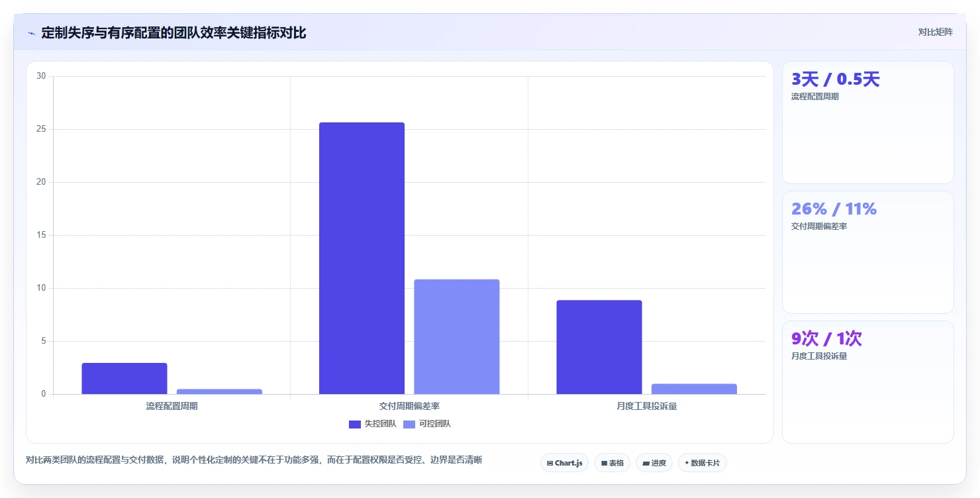Click the 9次 / 1次 card value

click(826, 338)
